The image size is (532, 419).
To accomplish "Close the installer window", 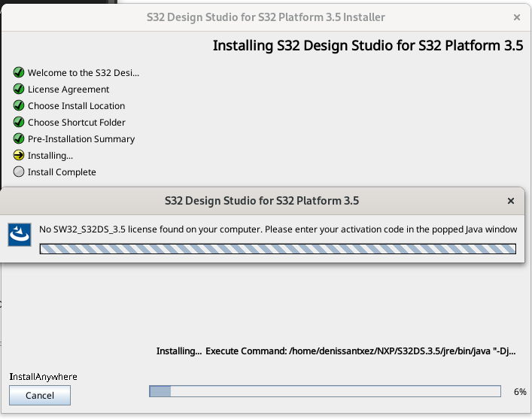I will click(x=517, y=17).
